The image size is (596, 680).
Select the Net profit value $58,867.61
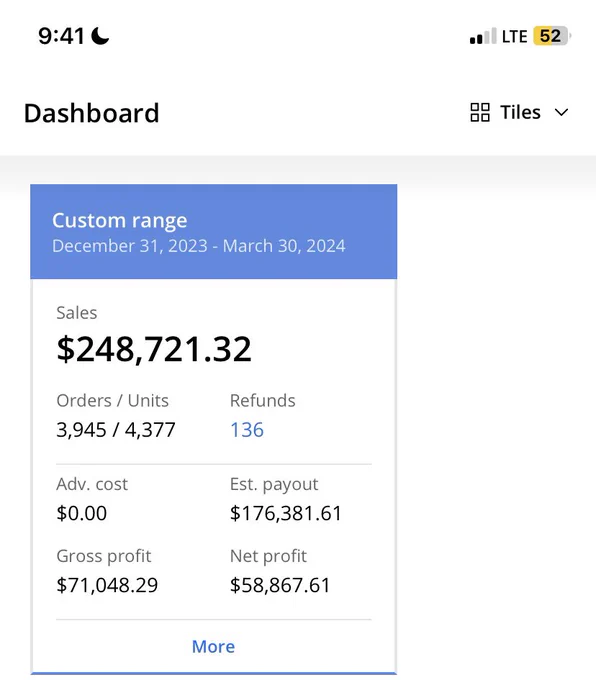[280, 585]
